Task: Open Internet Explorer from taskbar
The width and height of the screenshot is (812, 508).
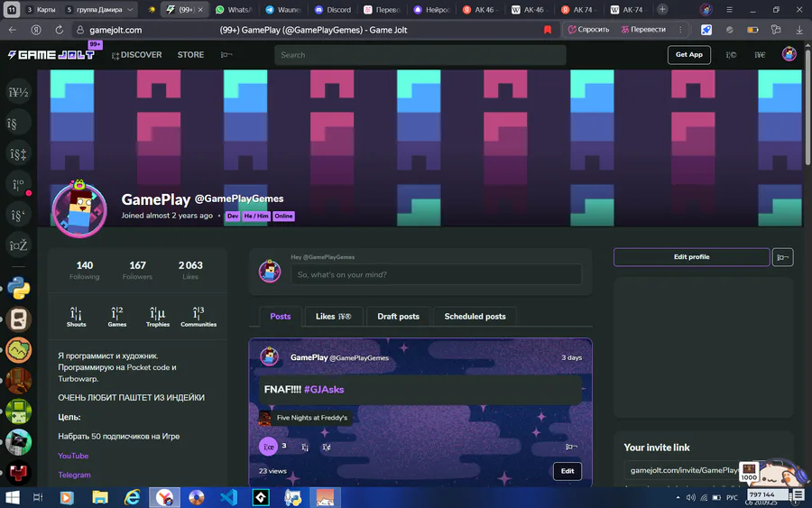Action: tap(132, 498)
